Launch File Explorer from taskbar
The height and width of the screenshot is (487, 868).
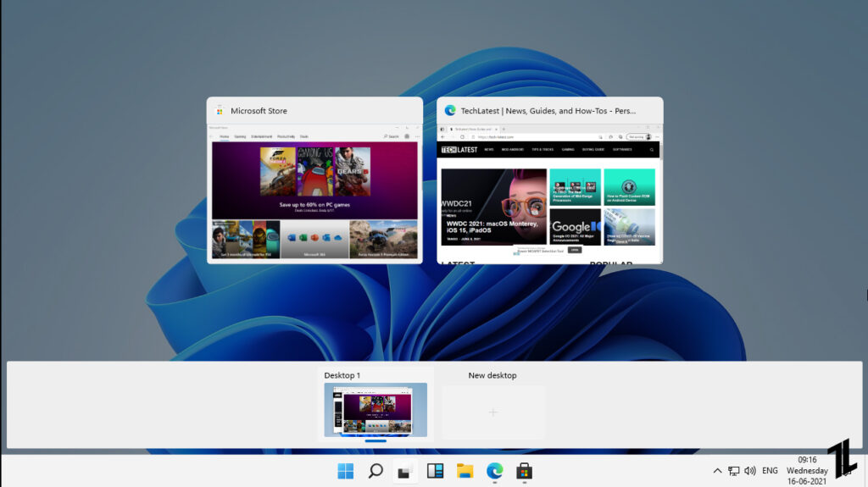click(x=465, y=471)
